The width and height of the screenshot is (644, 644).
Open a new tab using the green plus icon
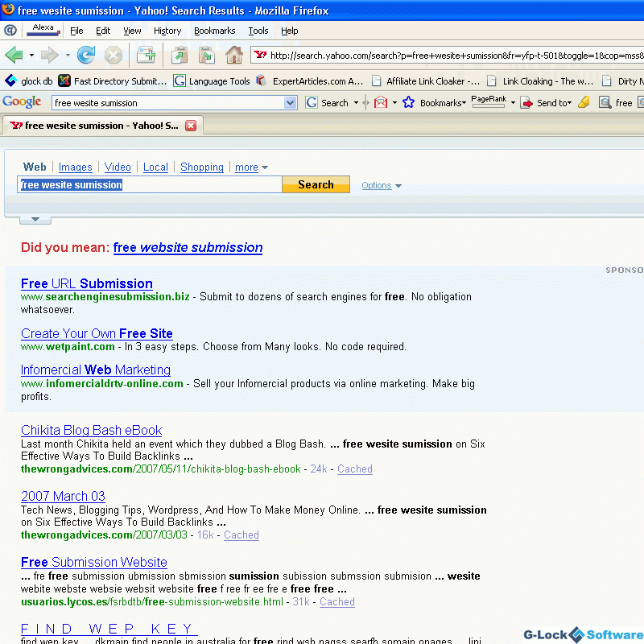click(146, 56)
